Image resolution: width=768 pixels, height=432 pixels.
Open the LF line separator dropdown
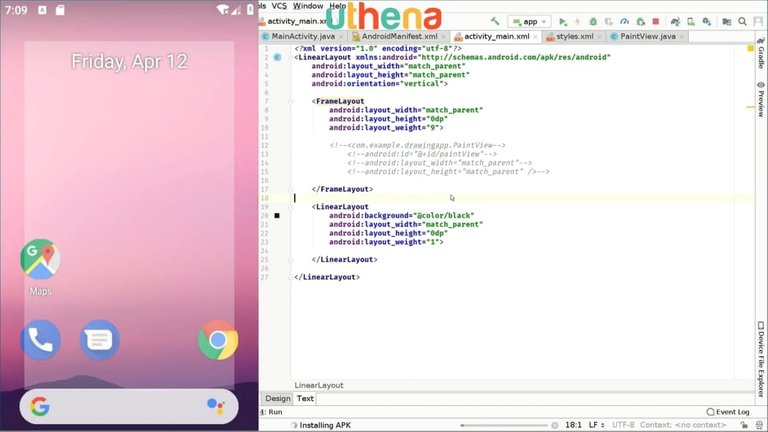593,425
